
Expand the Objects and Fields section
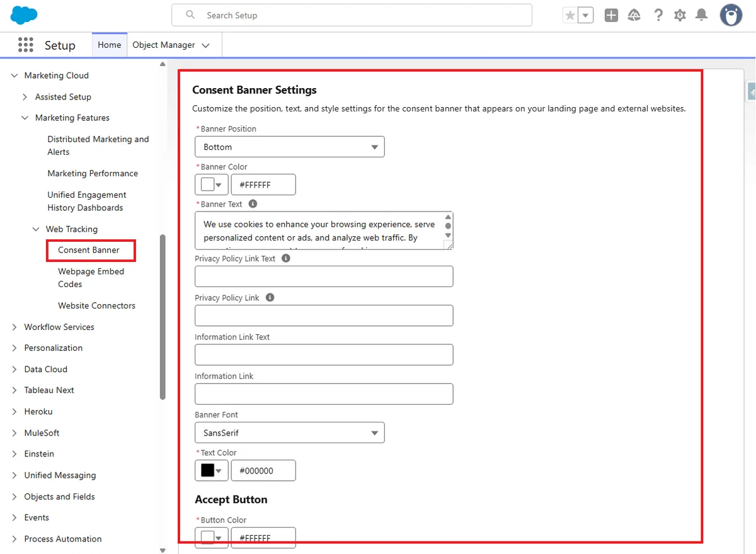[x=14, y=496]
